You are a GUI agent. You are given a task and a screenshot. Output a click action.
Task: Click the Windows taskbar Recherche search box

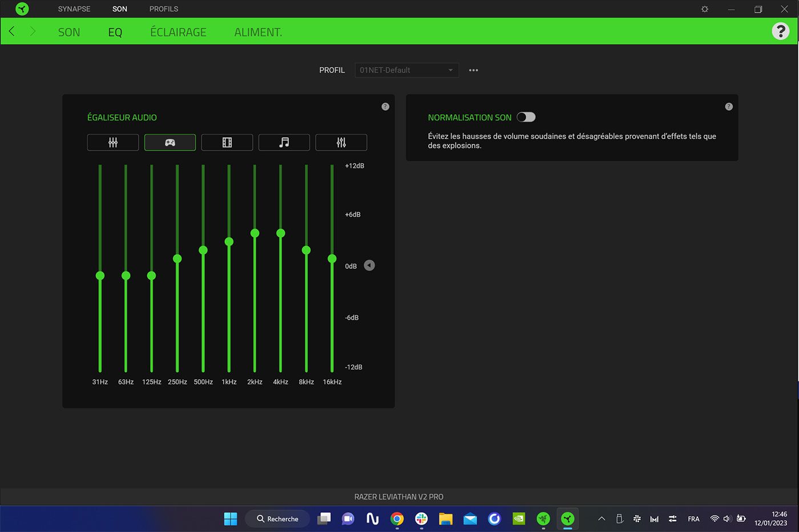click(277, 519)
